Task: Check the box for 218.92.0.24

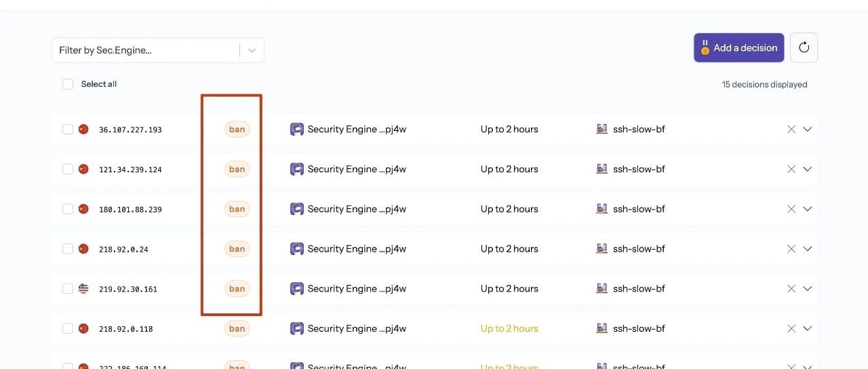Action: point(68,249)
